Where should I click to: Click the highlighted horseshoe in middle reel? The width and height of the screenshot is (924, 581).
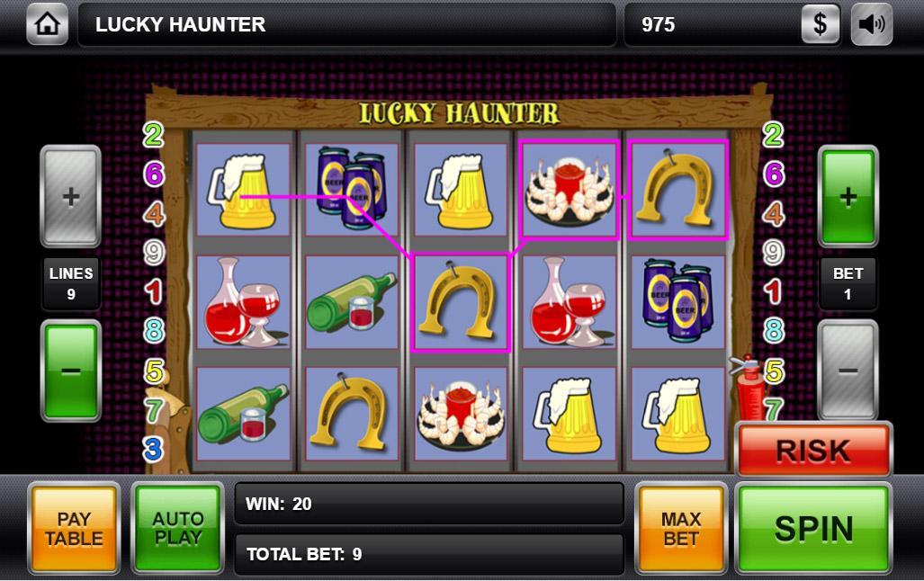tap(461, 303)
